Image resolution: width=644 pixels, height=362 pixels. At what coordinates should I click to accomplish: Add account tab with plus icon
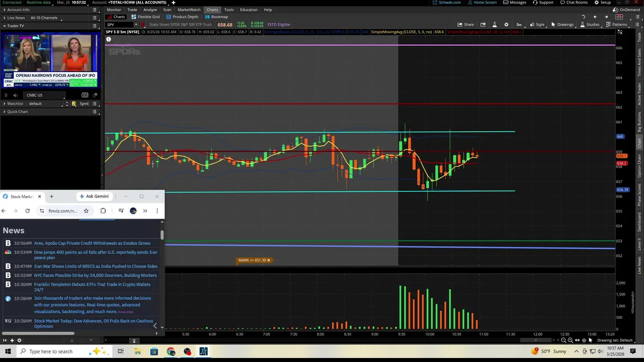click(173, 3)
